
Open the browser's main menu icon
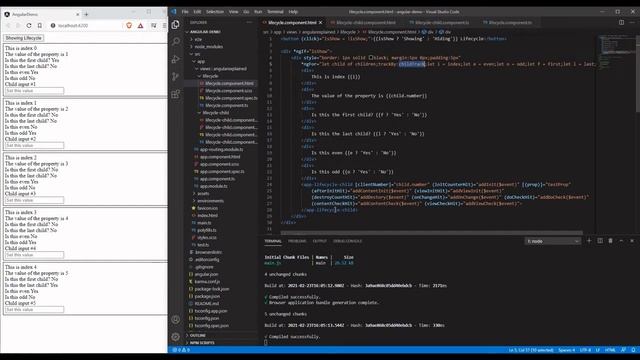pos(164,25)
